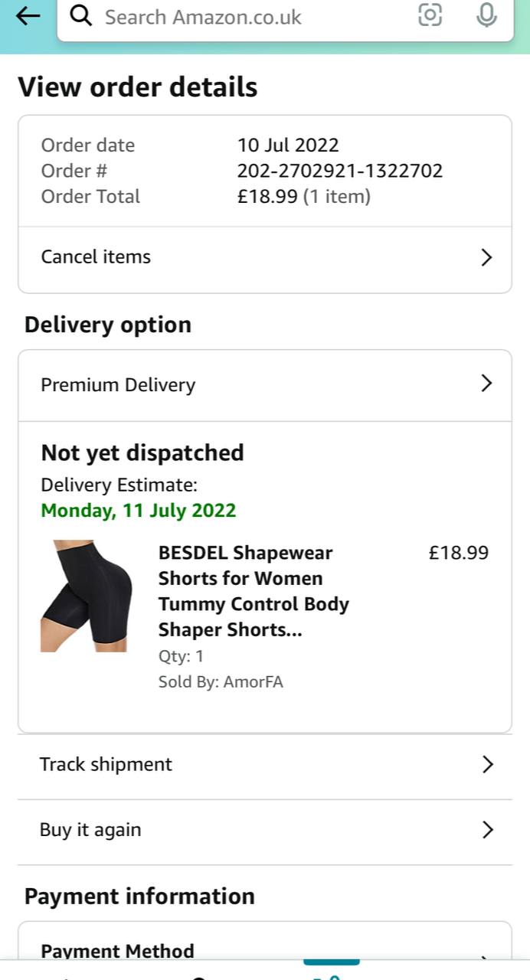Image resolution: width=530 pixels, height=980 pixels.
Task: Click the Monday, 11 July 2022 estimate
Action: pos(139,511)
